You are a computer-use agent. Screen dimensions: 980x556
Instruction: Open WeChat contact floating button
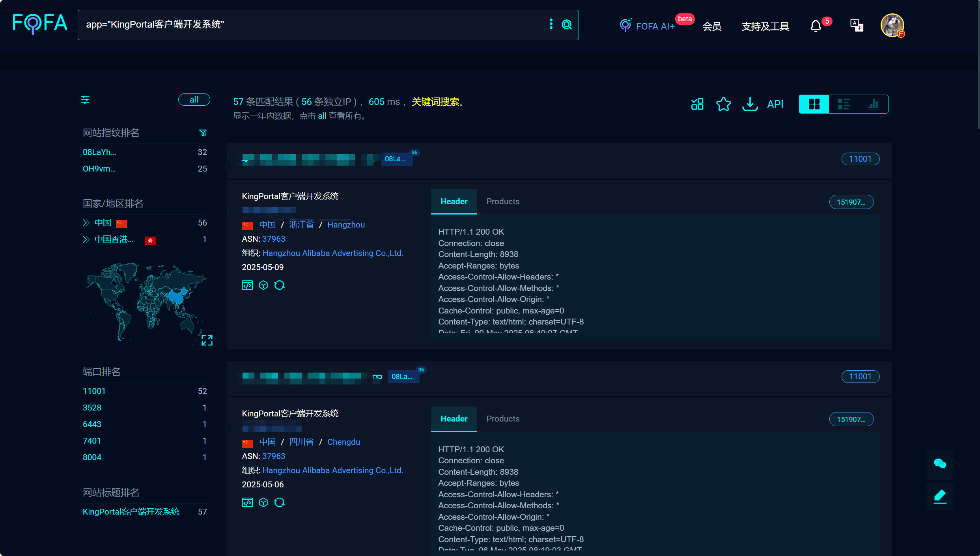pos(940,463)
